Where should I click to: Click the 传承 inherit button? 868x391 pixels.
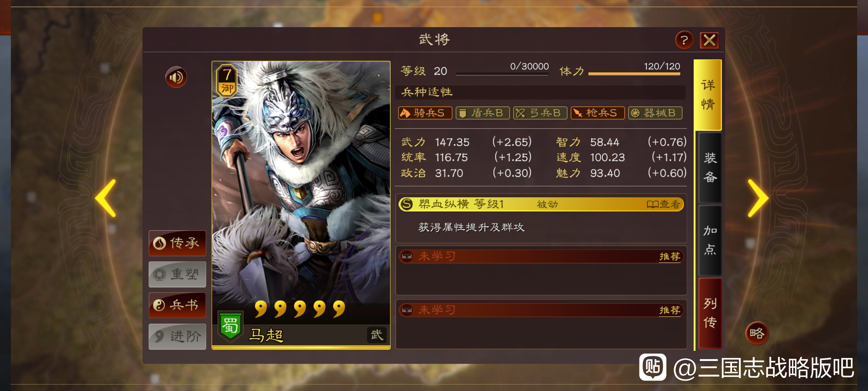tap(177, 243)
